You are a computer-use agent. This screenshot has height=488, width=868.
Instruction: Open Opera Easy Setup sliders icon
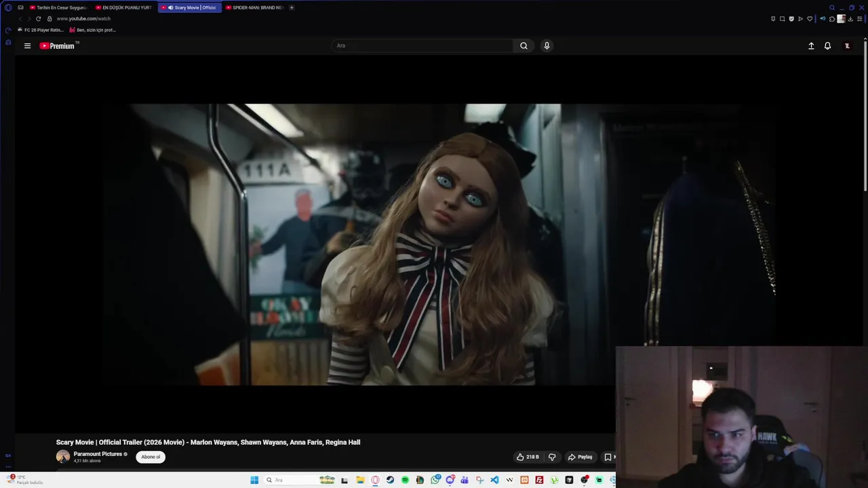pyautogui.click(x=860, y=18)
